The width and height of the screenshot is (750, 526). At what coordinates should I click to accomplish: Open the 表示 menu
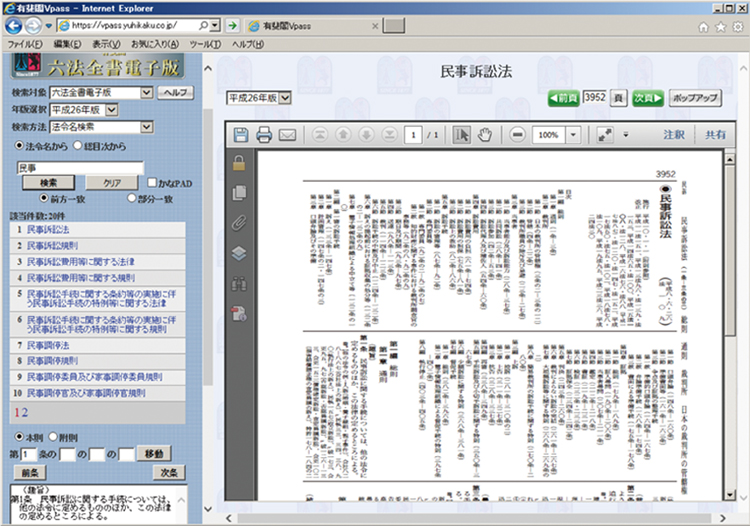click(x=106, y=44)
